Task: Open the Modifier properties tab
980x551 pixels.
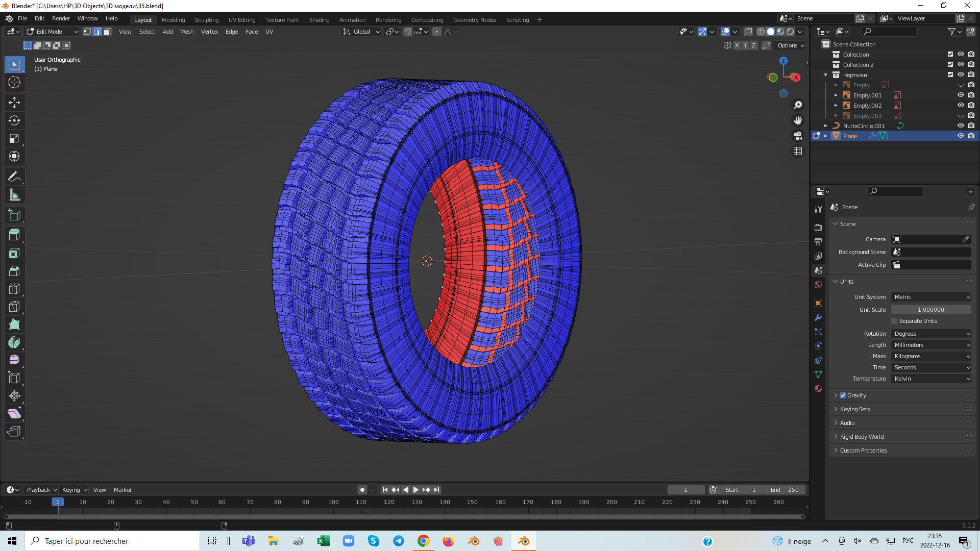Action: pos(818,317)
